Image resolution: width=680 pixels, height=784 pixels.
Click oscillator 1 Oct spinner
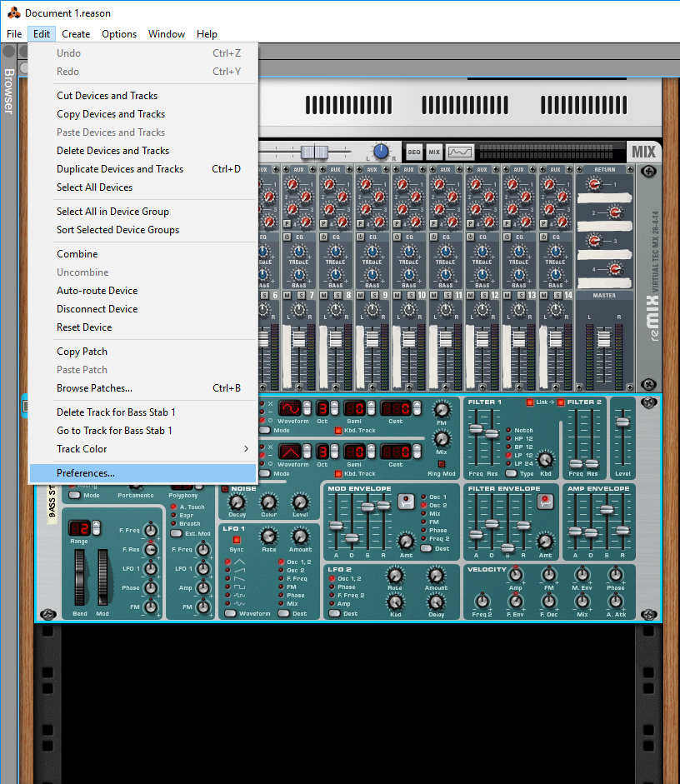tap(334, 408)
